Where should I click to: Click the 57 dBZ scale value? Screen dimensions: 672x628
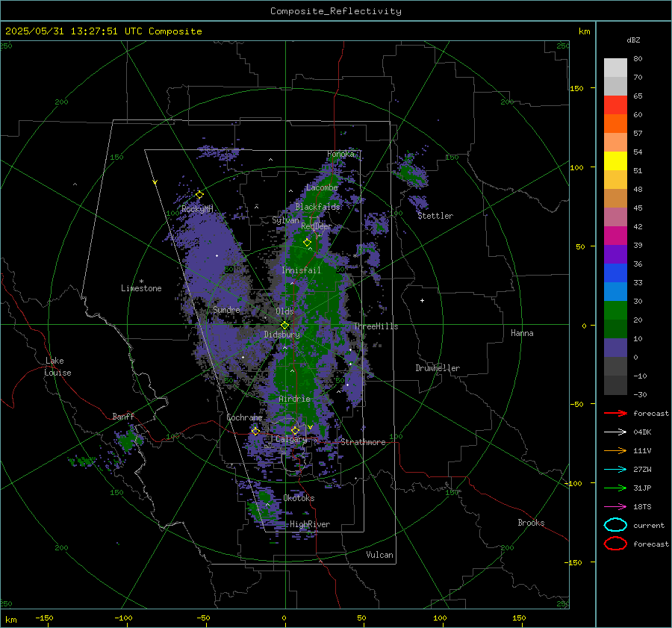638,134
